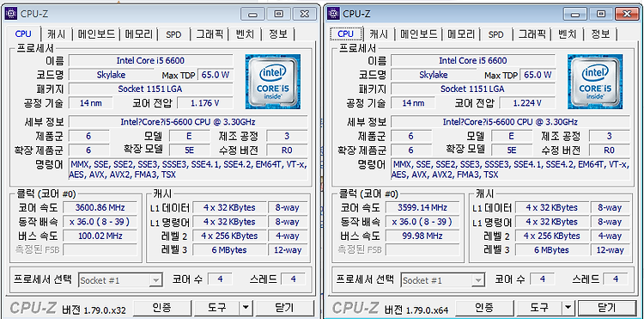The height and width of the screenshot is (319, 644).
Task: Click 6 MBytes level 3 cache in right window
Action: click(551, 250)
